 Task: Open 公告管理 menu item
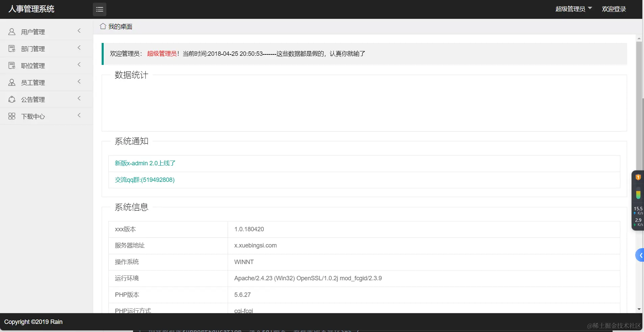pos(46,99)
